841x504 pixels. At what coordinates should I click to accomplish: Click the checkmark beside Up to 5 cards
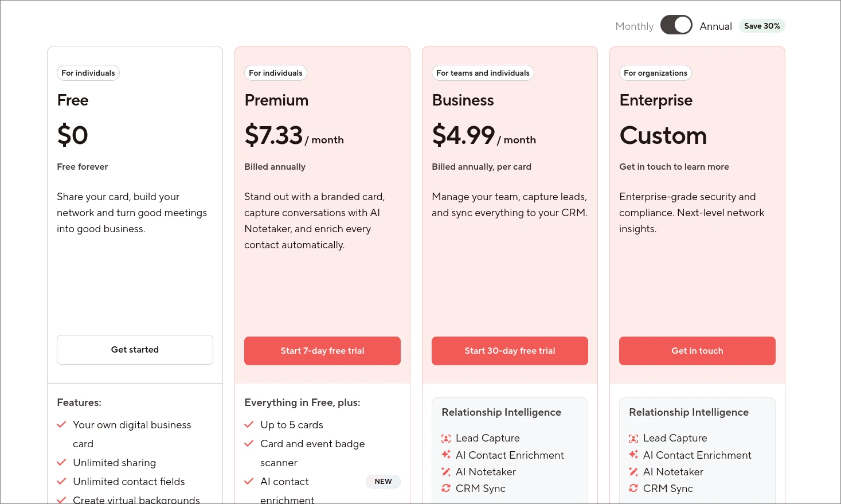pyautogui.click(x=249, y=424)
